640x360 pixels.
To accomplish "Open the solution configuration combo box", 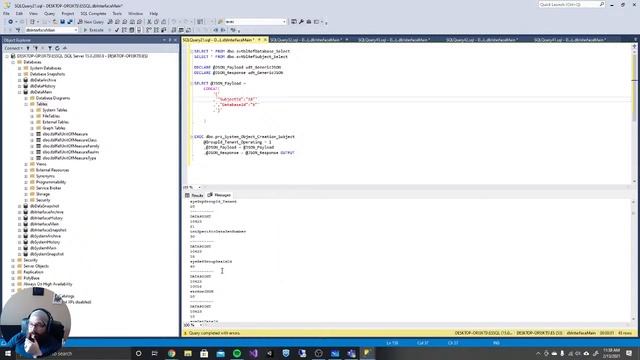I will (x=256, y=22).
